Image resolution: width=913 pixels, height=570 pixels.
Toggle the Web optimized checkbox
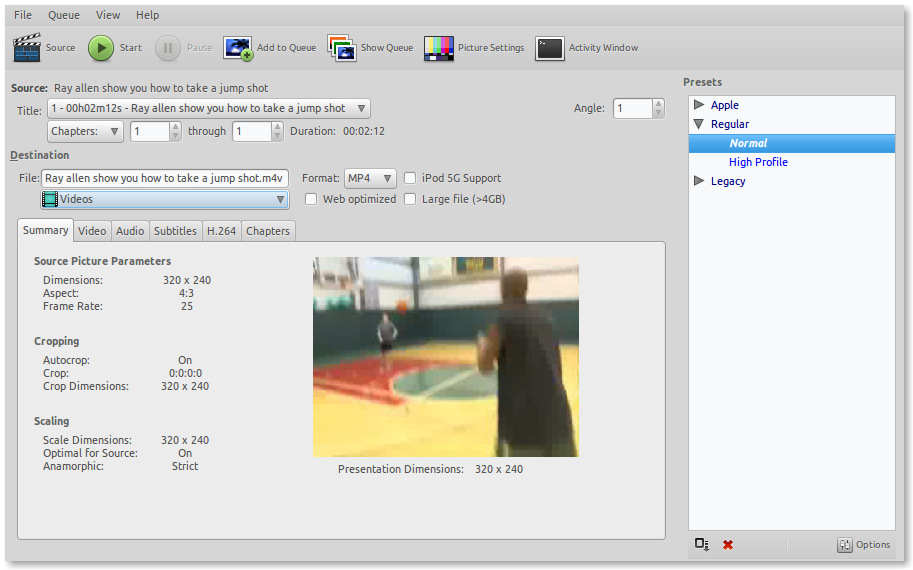[311, 199]
